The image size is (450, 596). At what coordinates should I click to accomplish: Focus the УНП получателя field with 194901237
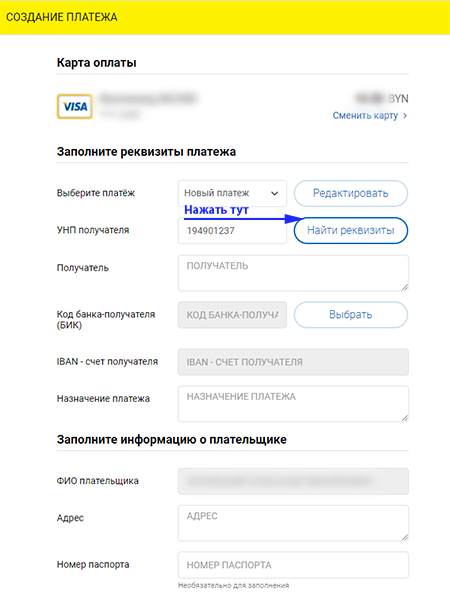click(232, 231)
